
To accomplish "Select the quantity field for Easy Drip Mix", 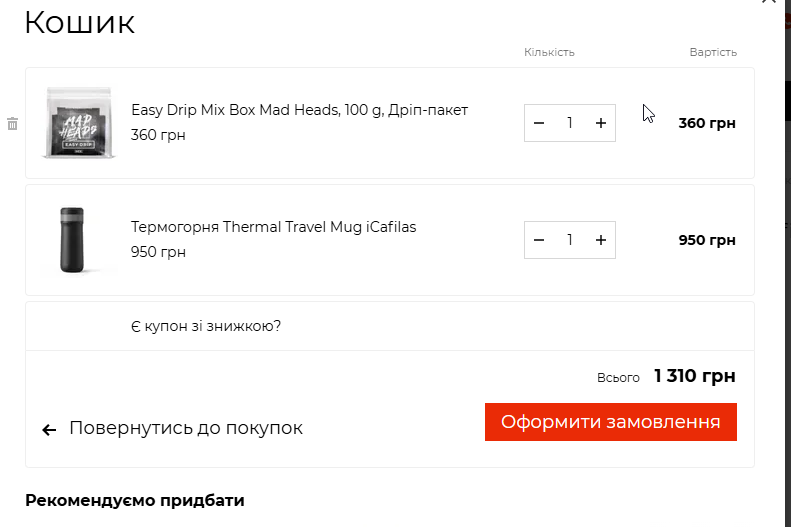I will pyautogui.click(x=570, y=123).
